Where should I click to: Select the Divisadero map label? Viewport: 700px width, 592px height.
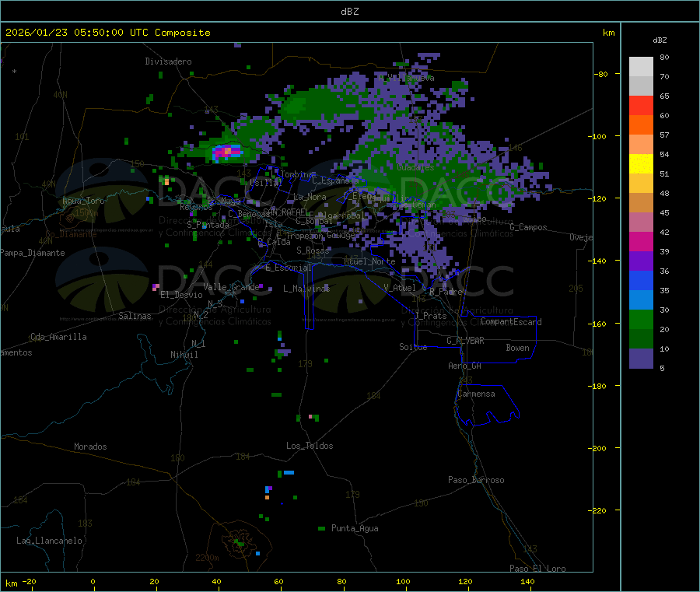pyautogui.click(x=168, y=61)
